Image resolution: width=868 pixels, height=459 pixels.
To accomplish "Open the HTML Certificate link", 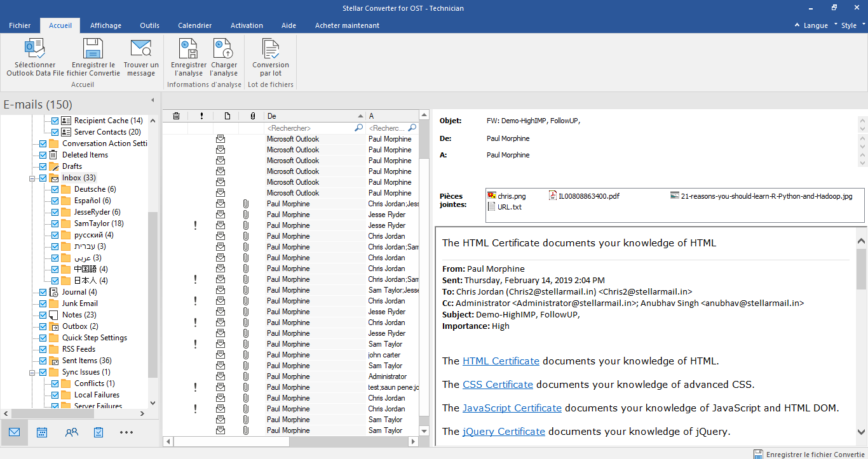I will click(501, 361).
